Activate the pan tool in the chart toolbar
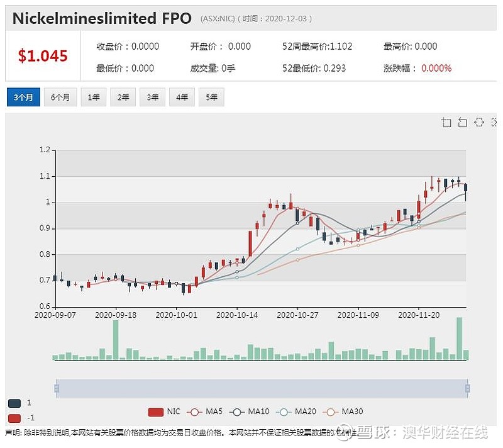 click(x=479, y=123)
